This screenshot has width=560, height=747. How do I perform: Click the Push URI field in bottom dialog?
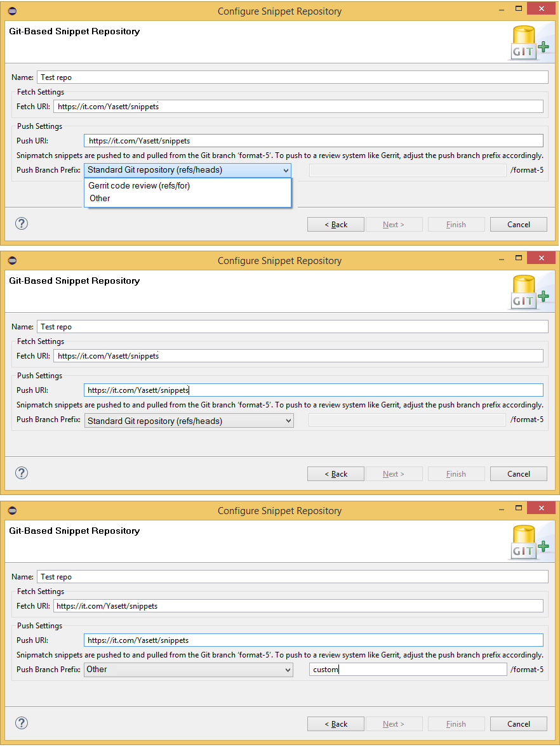(314, 640)
